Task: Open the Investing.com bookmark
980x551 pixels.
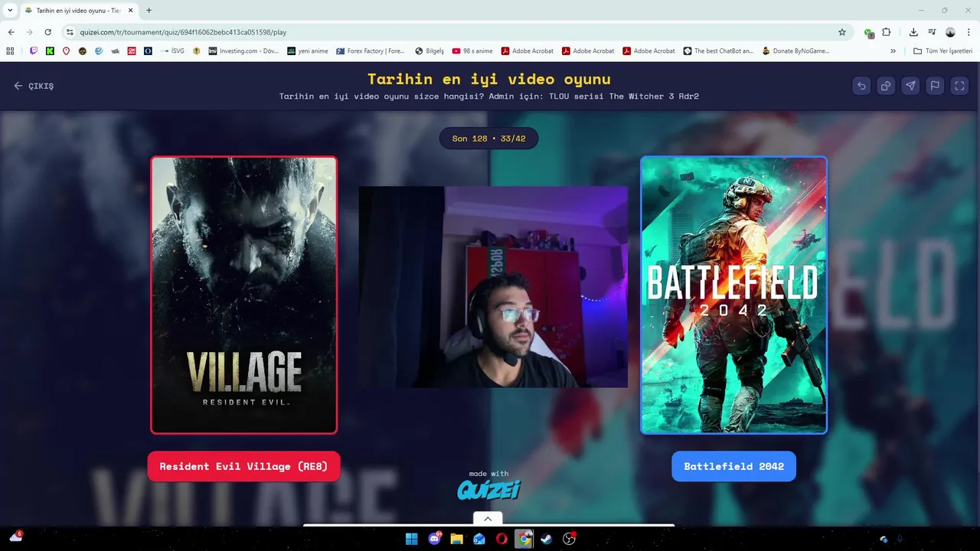Action: 244,51
